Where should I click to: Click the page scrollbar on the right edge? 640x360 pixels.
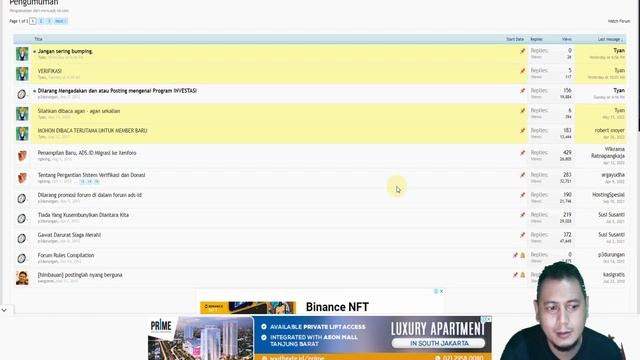(638, 65)
